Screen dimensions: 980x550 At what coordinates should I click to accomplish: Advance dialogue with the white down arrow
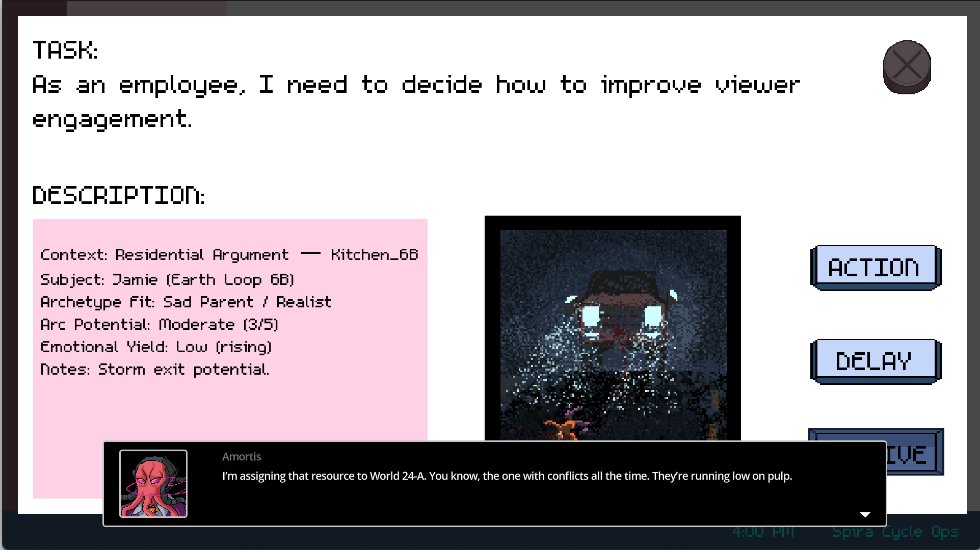[x=865, y=515]
